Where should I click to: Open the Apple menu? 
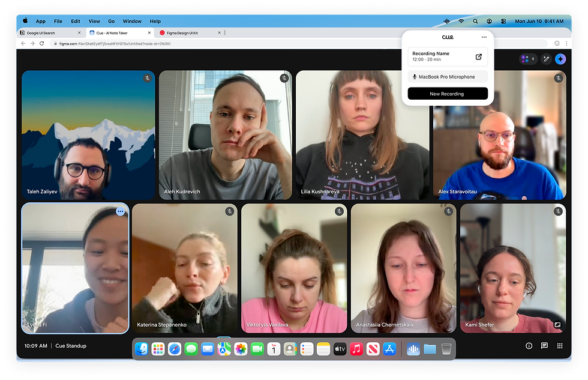[25, 21]
